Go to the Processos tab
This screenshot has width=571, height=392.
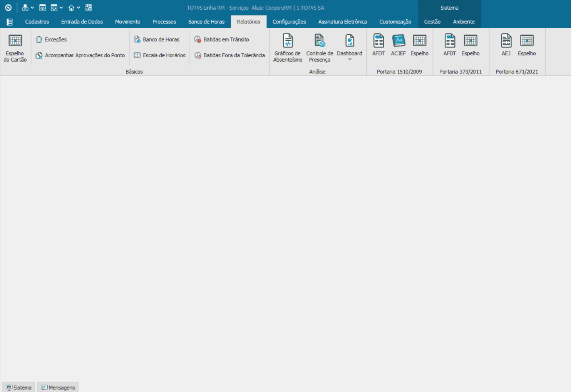tap(164, 22)
